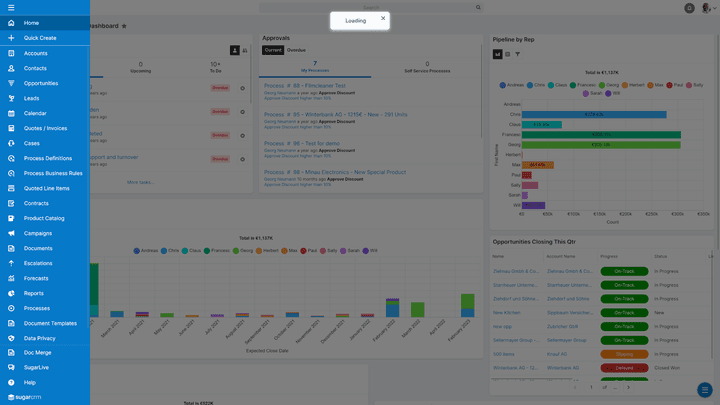Open the Cases module icon
The image size is (720, 405).
[x=10, y=143]
